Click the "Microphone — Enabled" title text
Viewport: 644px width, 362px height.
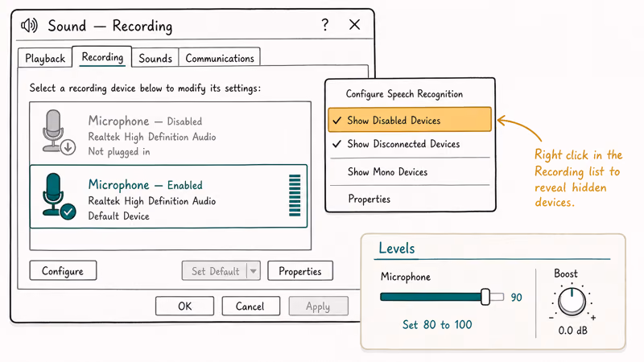point(145,185)
